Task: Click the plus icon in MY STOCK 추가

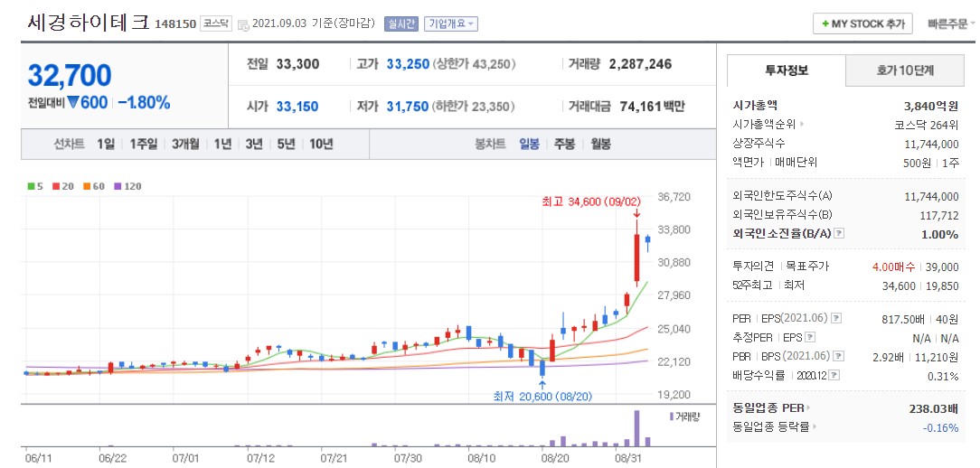Action: pyautogui.click(x=825, y=23)
